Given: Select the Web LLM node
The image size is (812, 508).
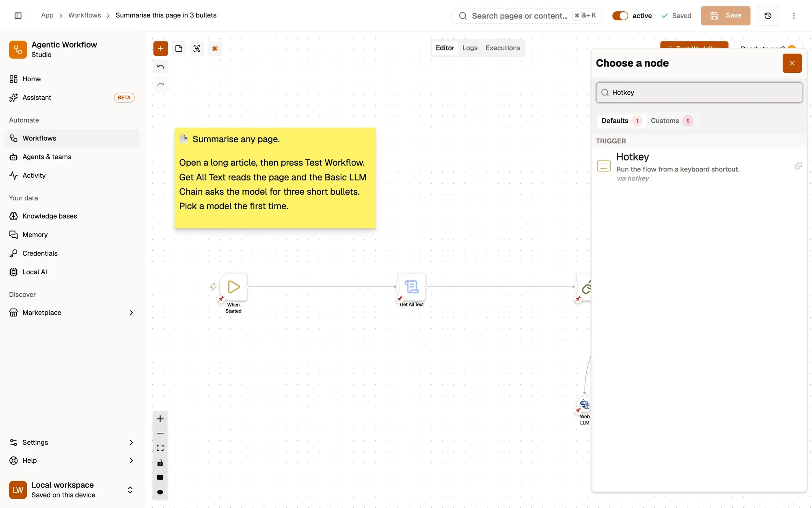Looking at the screenshot, I should pyautogui.click(x=585, y=405).
